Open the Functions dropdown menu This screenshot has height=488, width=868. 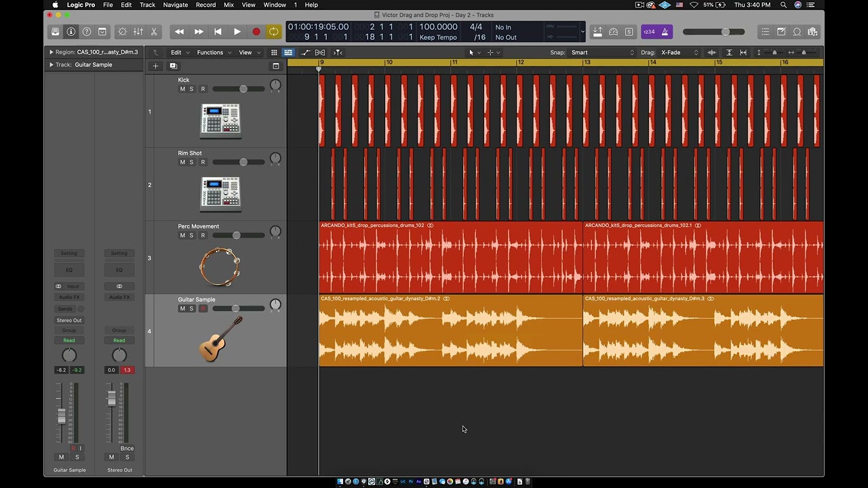pos(213,52)
